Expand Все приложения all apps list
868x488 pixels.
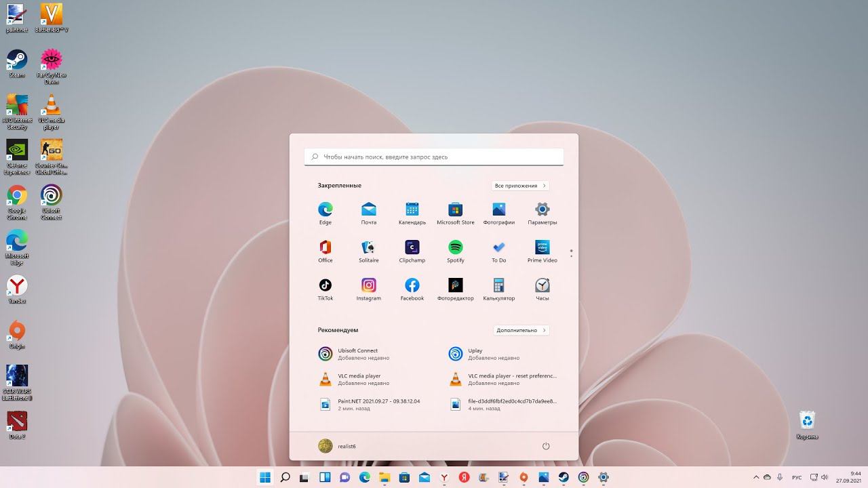[520, 186]
